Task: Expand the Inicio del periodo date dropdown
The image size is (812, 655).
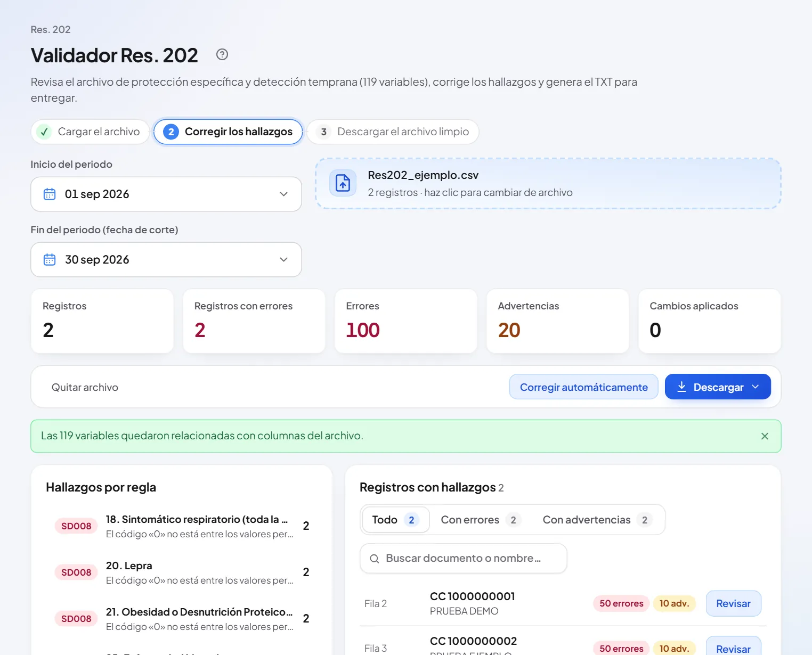Action: click(x=283, y=194)
